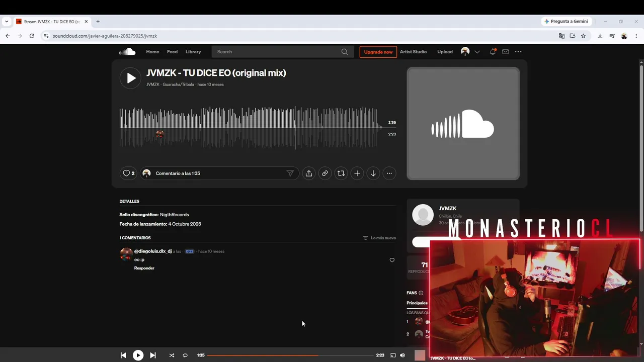This screenshot has height=362, width=644.
Task: Click the NigthRecords label text
Action: tap(175, 215)
